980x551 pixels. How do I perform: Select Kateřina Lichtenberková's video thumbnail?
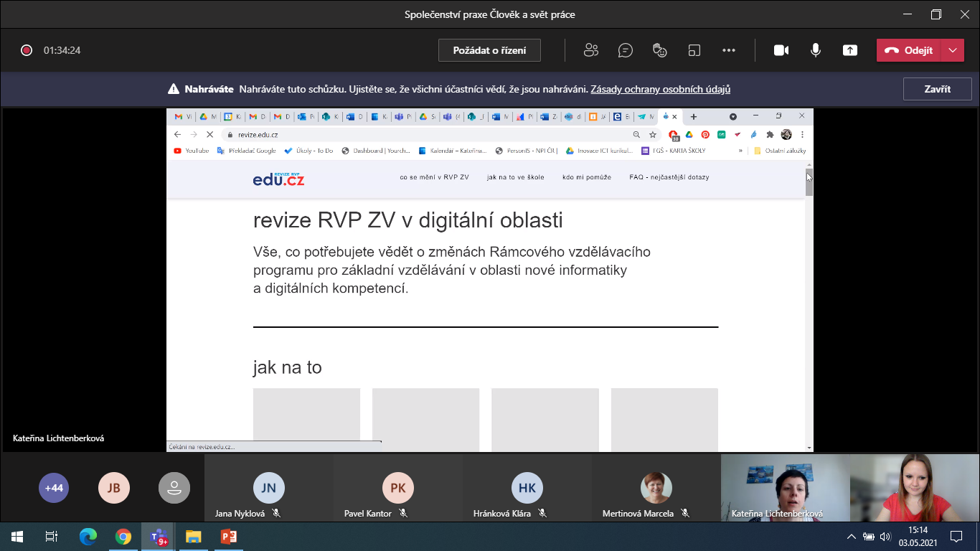click(x=785, y=488)
